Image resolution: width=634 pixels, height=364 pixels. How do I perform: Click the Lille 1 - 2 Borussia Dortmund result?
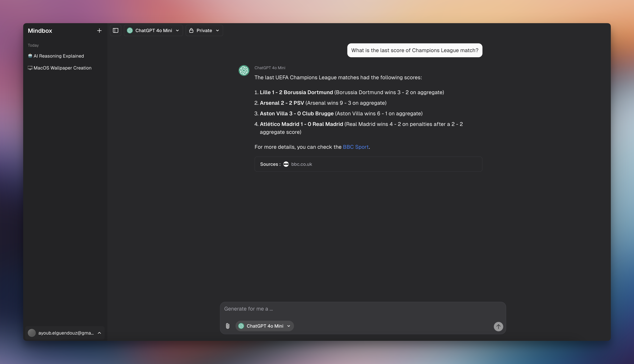pos(296,92)
